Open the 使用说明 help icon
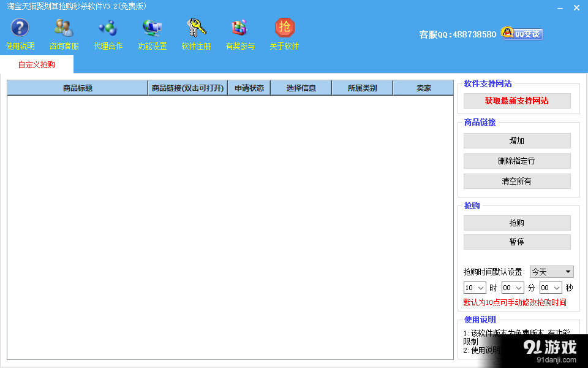This screenshot has width=588, height=368. [x=20, y=28]
